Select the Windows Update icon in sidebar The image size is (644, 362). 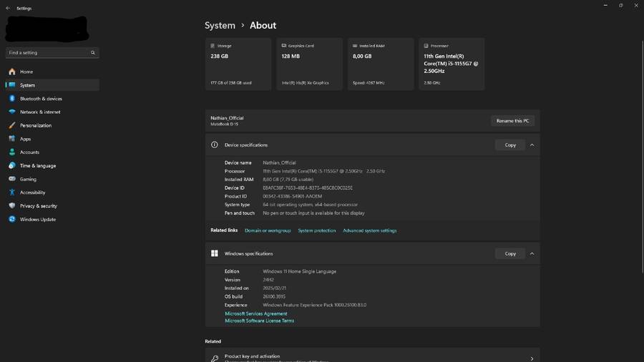(12, 220)
